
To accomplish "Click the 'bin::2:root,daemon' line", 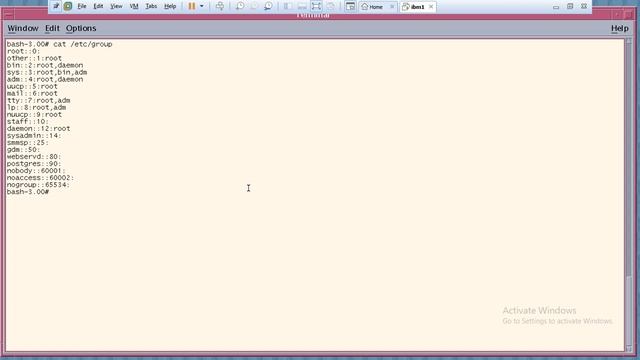I will (x=45, y=65).
